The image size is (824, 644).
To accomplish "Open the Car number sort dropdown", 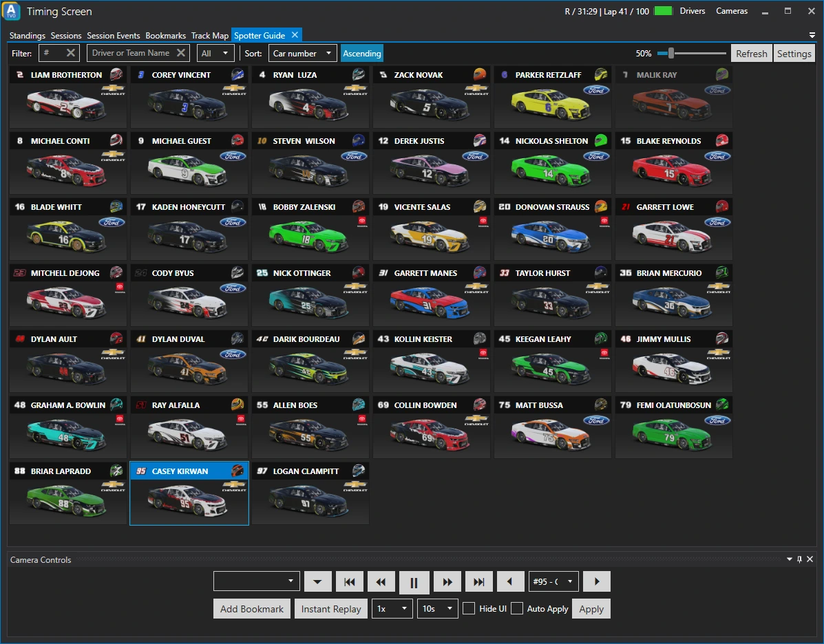I will click(303, 53).
